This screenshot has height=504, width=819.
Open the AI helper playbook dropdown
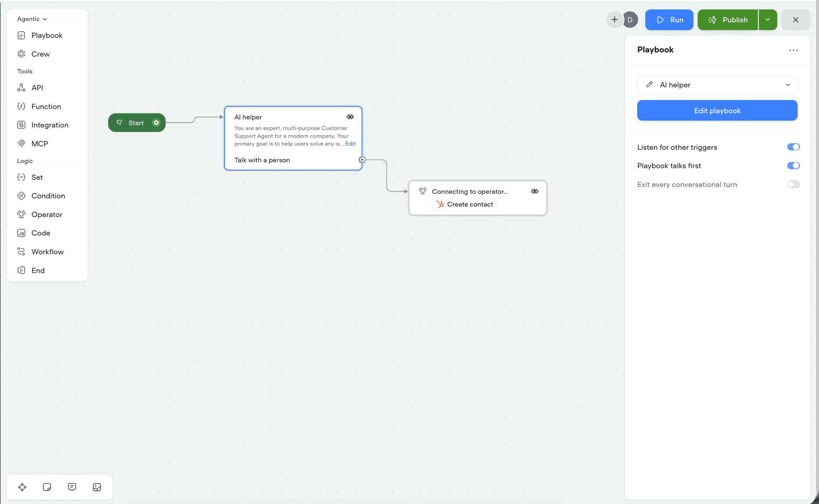pos(717,85)
